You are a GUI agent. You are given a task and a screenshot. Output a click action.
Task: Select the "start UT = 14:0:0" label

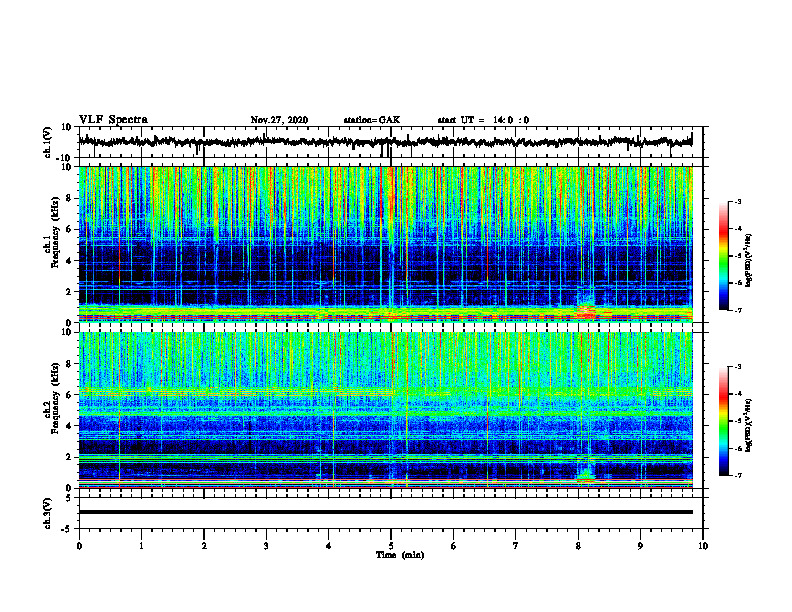coord(483,120)
